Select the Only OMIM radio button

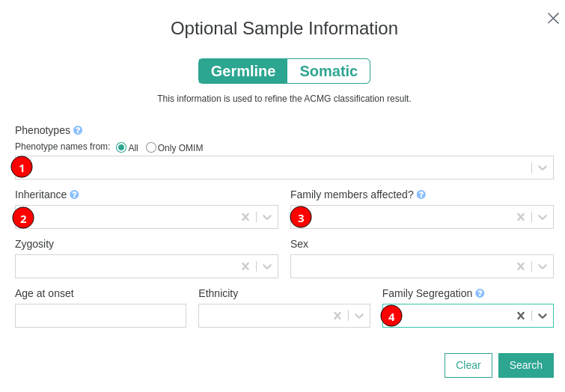click(x=151, y=147)
